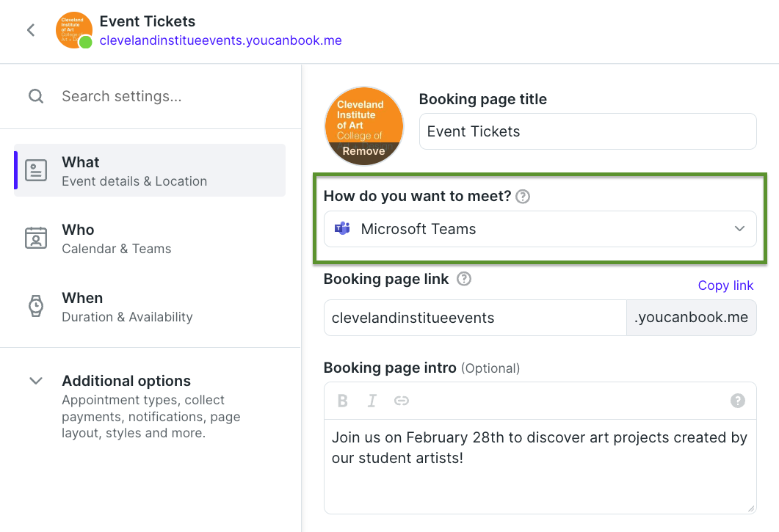The height and width of the screenshot is (532, 779).
Task: Show help for Booking page link
Action: click(464, 279)
